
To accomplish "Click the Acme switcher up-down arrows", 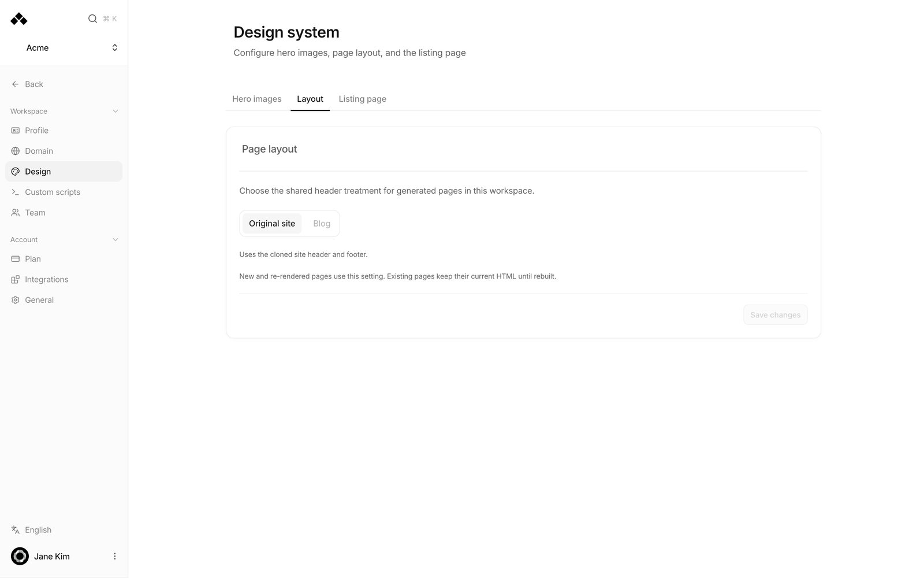I will [115, 47].
